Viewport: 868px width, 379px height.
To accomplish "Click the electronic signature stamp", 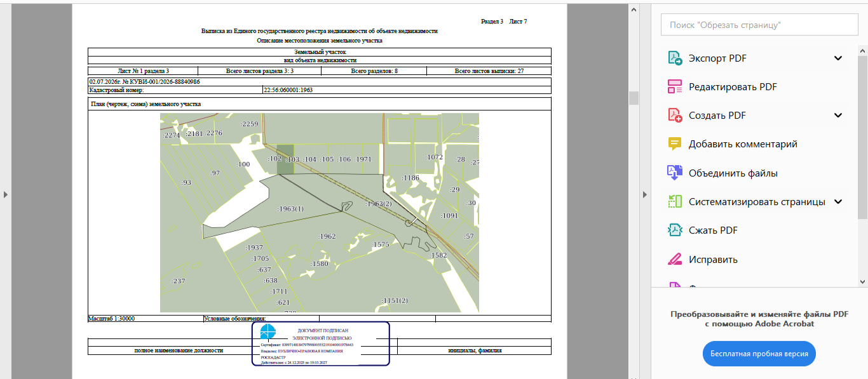I will 320,343.
